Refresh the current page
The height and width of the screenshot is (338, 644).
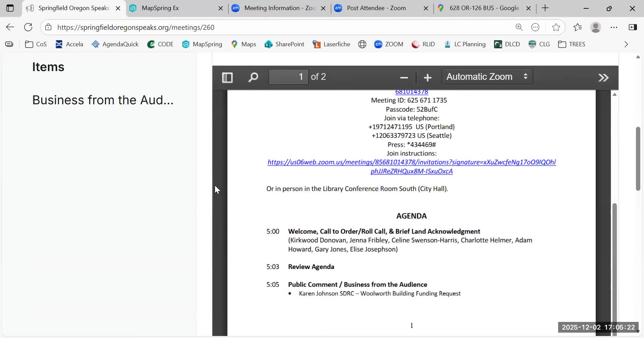point(28,27)
